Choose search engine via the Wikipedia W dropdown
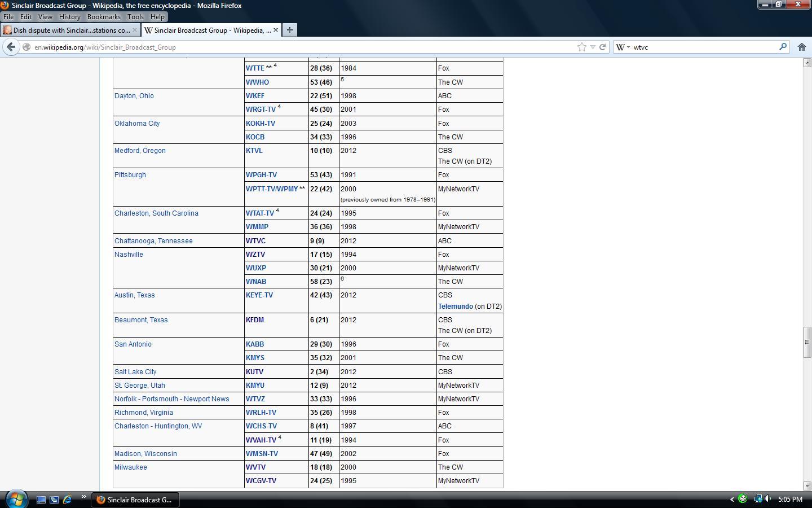Image resolution: width=812 pixels, height=508 pixels. click(x=623, y=47)
